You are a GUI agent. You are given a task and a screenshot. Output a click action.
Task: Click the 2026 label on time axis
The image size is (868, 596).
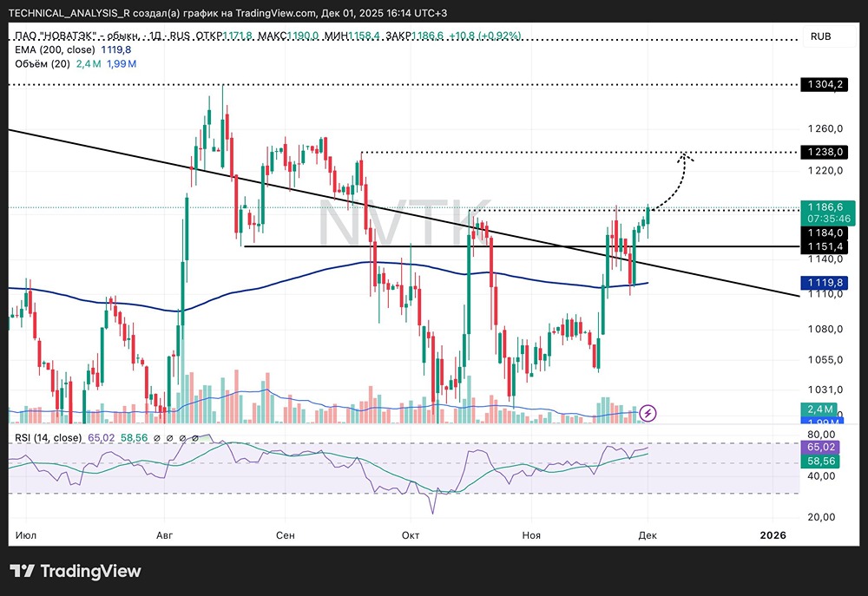click(x=773, y=535)
